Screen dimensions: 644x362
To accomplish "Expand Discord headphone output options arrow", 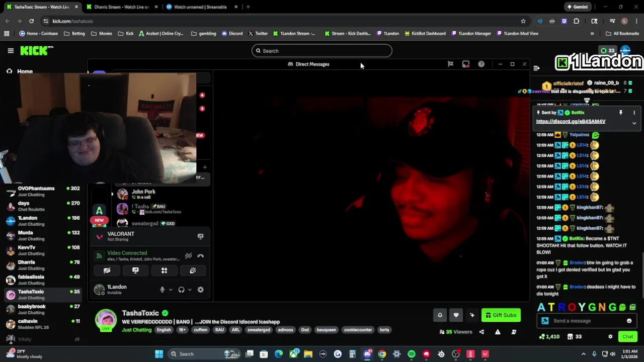I will click(x=190, y=290).
